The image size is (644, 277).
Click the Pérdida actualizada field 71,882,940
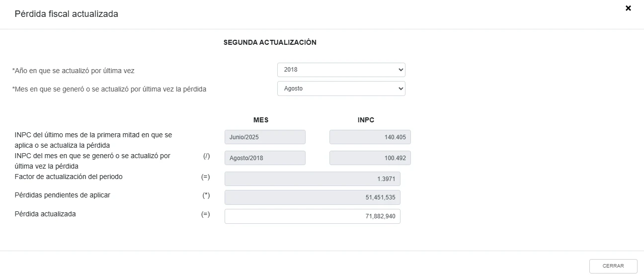point(313,216)
